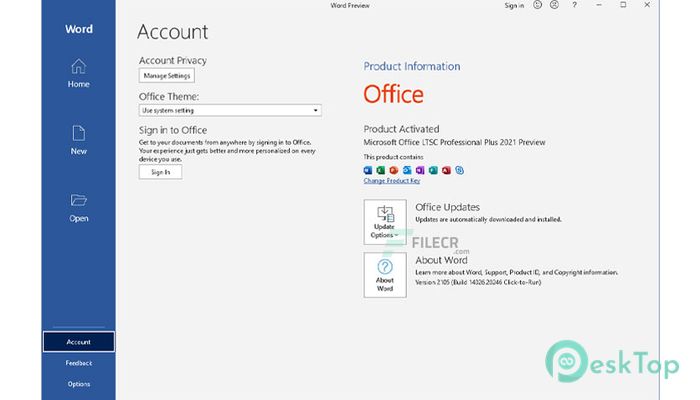The height and width of the screenshot is (400, 700).
Task: Click Sign in on the title bar
Action: (514, 5)
